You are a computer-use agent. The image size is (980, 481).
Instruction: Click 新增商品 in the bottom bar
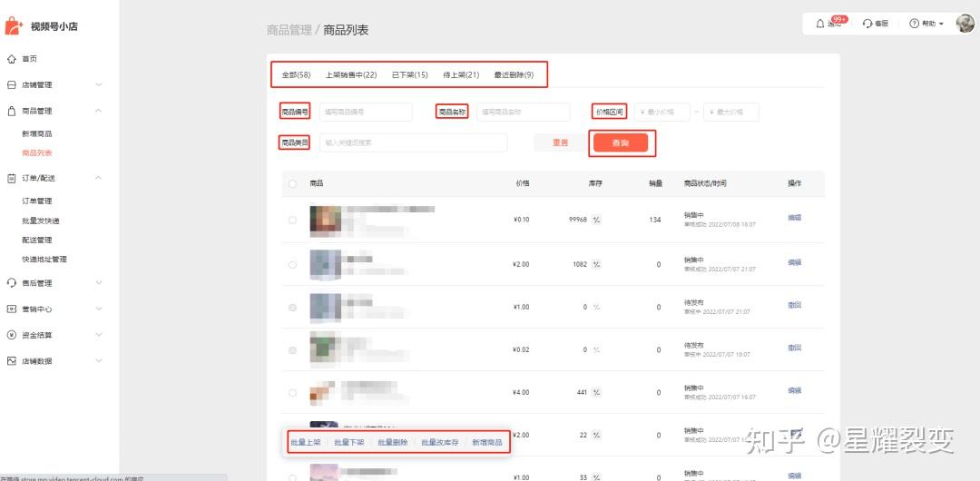pos(487,442)
